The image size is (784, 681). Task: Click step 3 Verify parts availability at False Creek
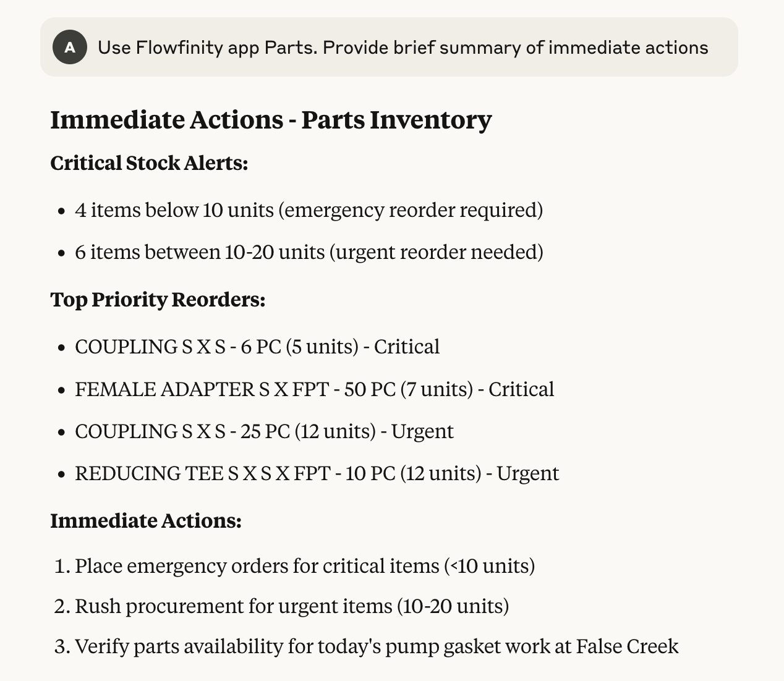pos(377,646)
